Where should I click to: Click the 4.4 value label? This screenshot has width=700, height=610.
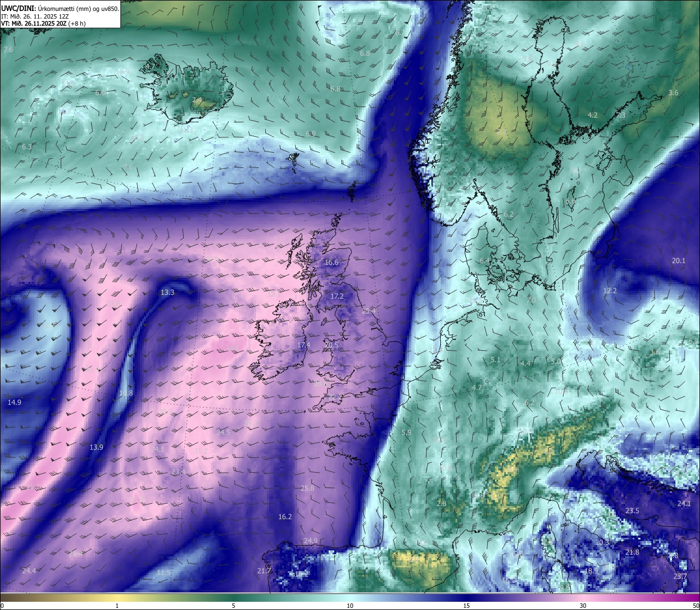pos(525,363)
